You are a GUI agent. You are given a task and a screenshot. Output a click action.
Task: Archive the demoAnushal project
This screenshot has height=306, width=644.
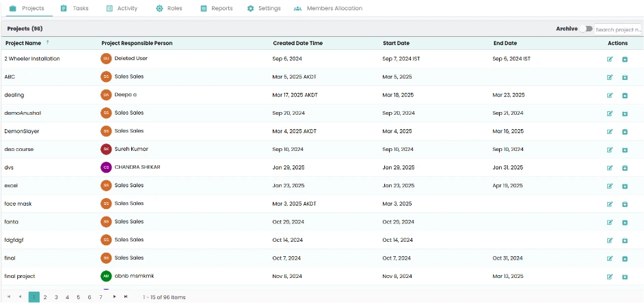click(625, 113)
